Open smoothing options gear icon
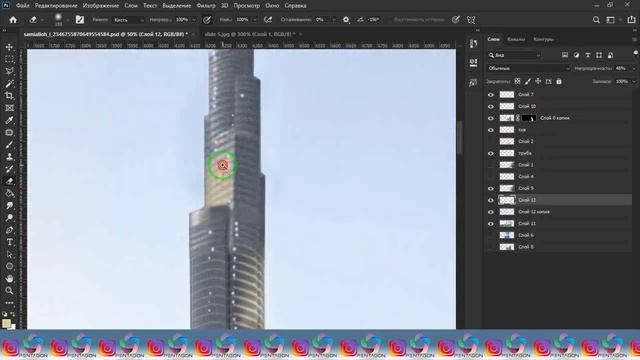This screenshot has height=360, width=640. 346,20
